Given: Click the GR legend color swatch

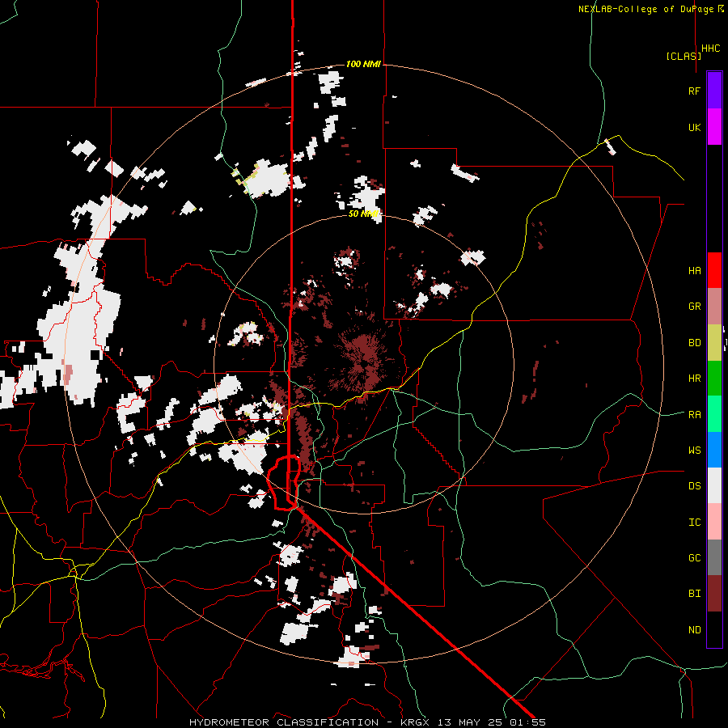Looking at the screenshot, I should (x=714, y=307).
